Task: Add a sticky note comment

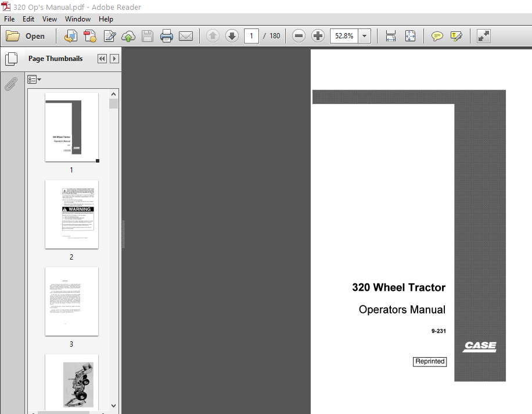Action: point(437,36)
